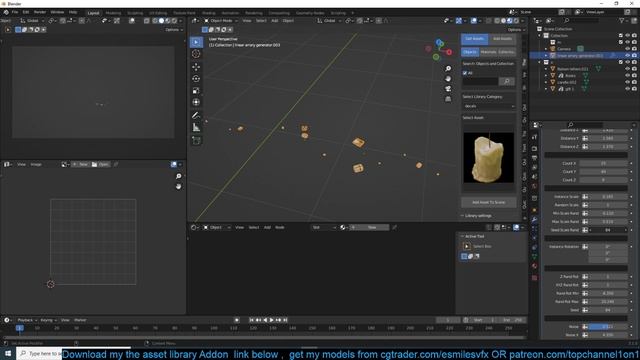Select the Annotate tool in viewport toolbar
Viewport: 640px width, 360px height.
tap(196, 116)
